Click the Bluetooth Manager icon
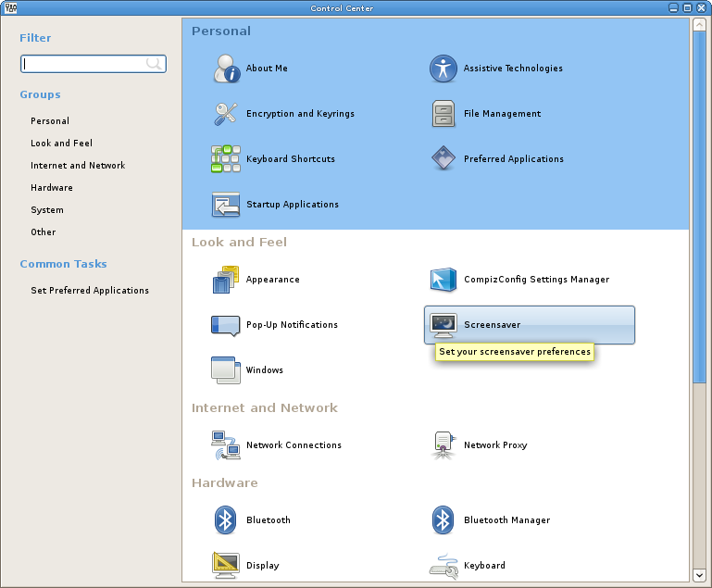Image resolution: width=712 pixels, height=588 pixels. pos(443,520)
